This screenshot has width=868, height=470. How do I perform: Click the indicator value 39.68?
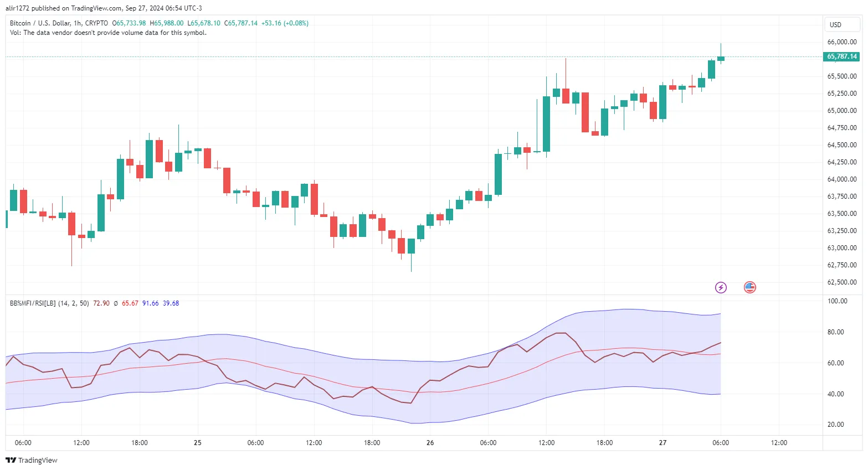tap(171, 303)
